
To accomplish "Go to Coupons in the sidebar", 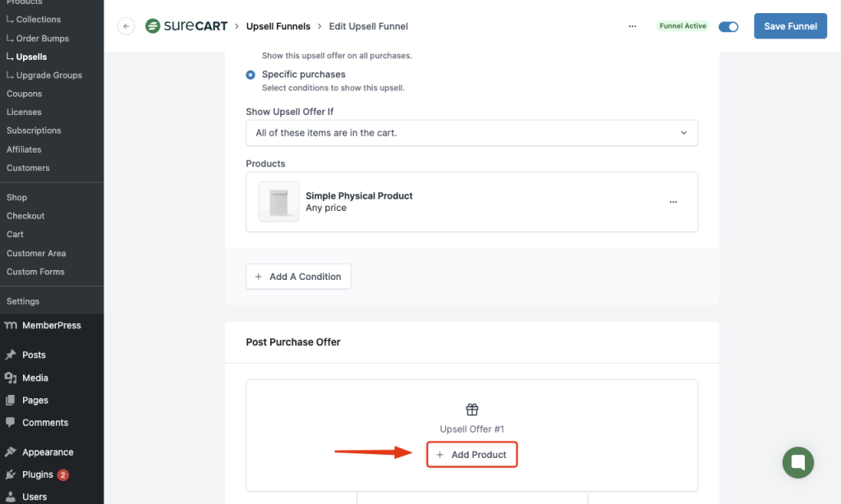I will coord(25,94).
